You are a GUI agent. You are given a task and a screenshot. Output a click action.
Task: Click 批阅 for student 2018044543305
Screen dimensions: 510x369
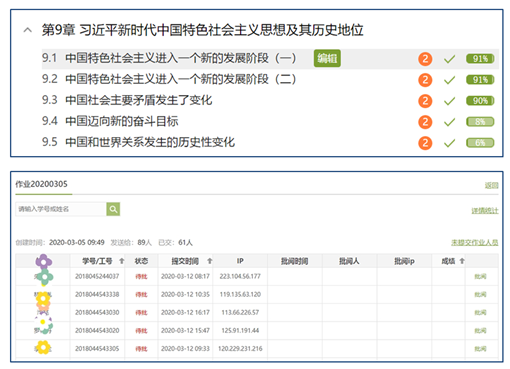(x=480, y=349)
